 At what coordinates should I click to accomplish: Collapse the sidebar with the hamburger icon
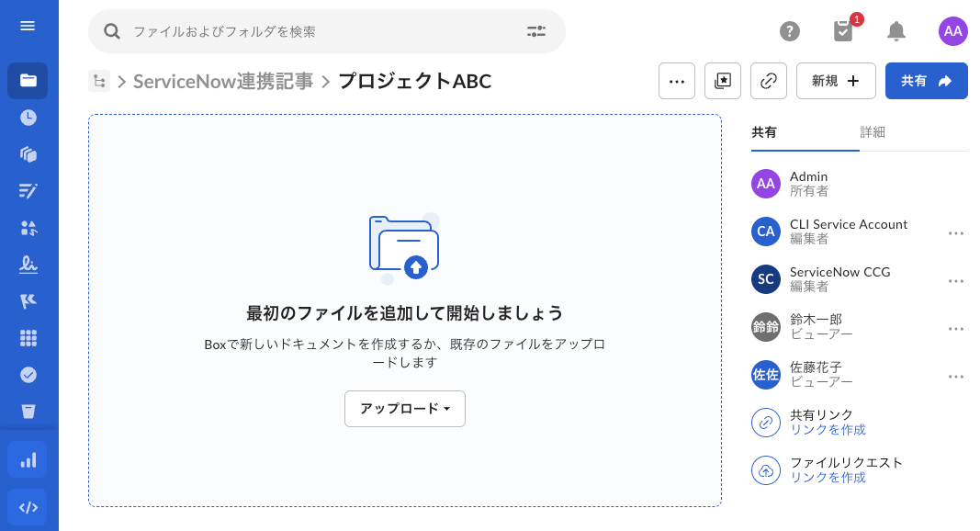tap(26, 26)
